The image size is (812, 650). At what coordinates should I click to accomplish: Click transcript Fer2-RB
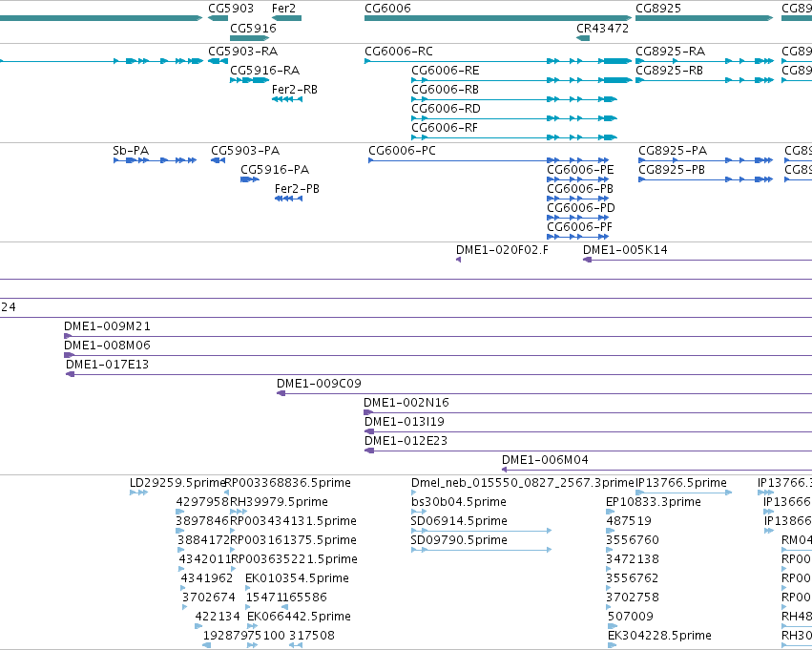click(x=295, y=90)
